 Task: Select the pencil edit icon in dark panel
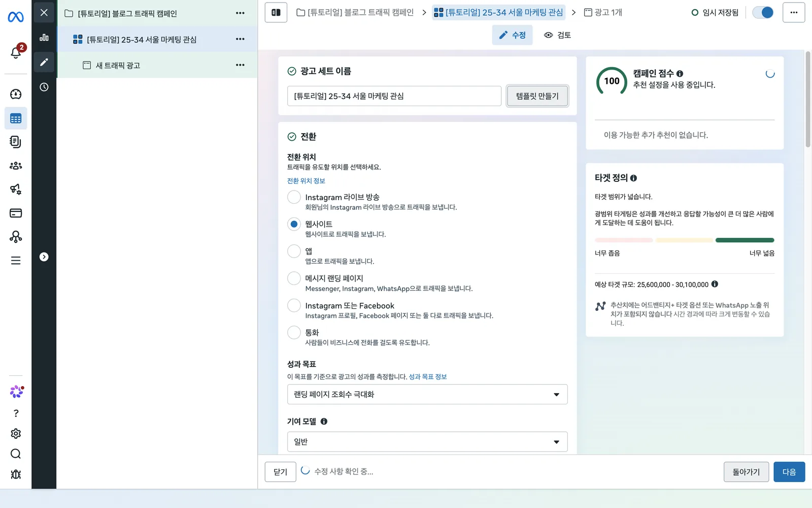point(44,62)
